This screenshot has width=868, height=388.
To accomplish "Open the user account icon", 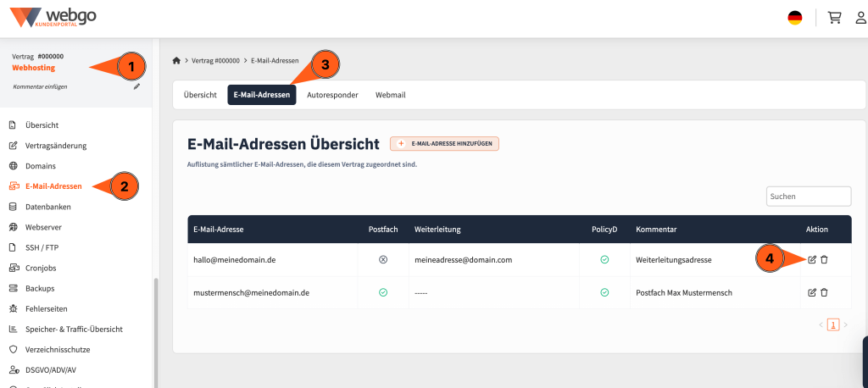I will point(861,19).
